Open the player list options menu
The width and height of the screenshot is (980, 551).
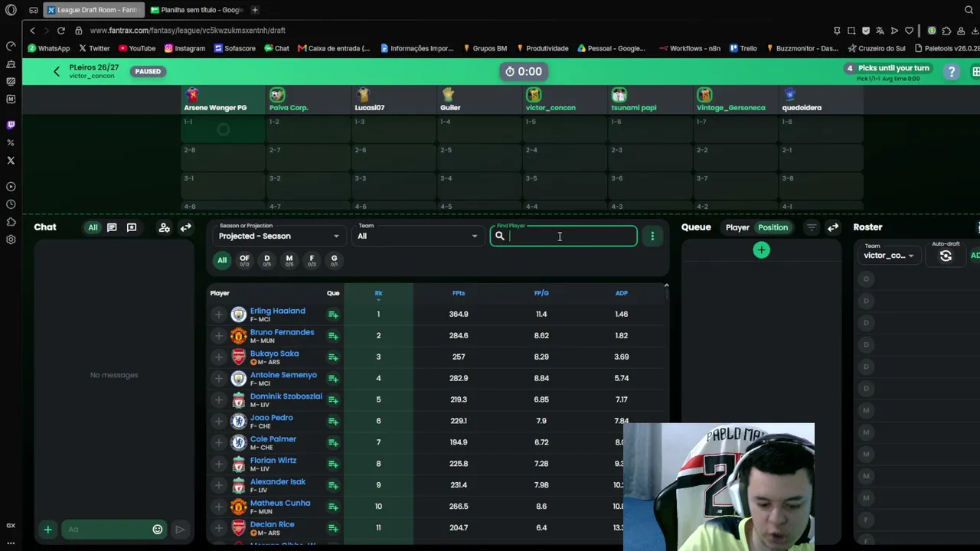coord(652,236)
